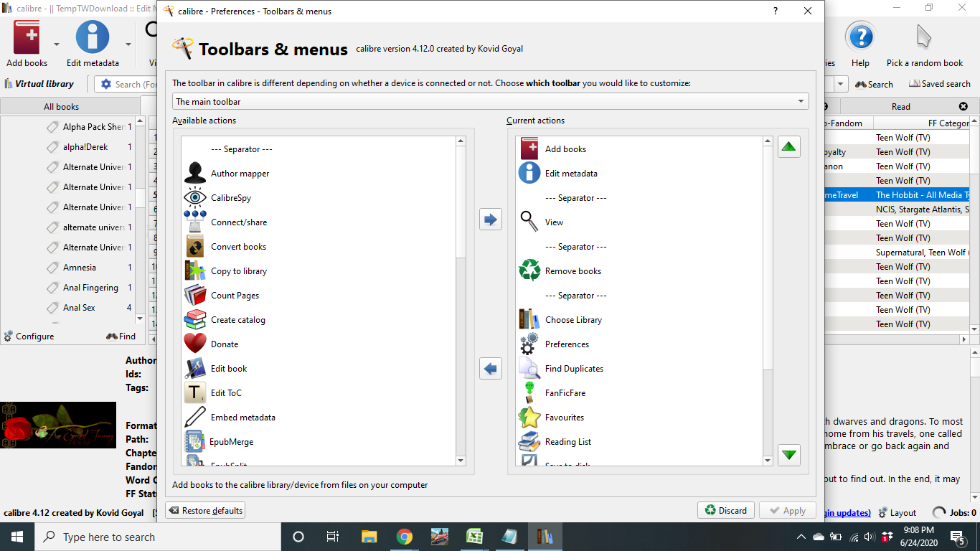Screen dimensions: 980x551
Task: Select the FanFicFare icon
Action: 529,393
